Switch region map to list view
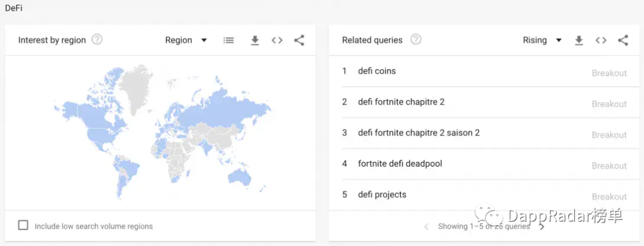 228,41
